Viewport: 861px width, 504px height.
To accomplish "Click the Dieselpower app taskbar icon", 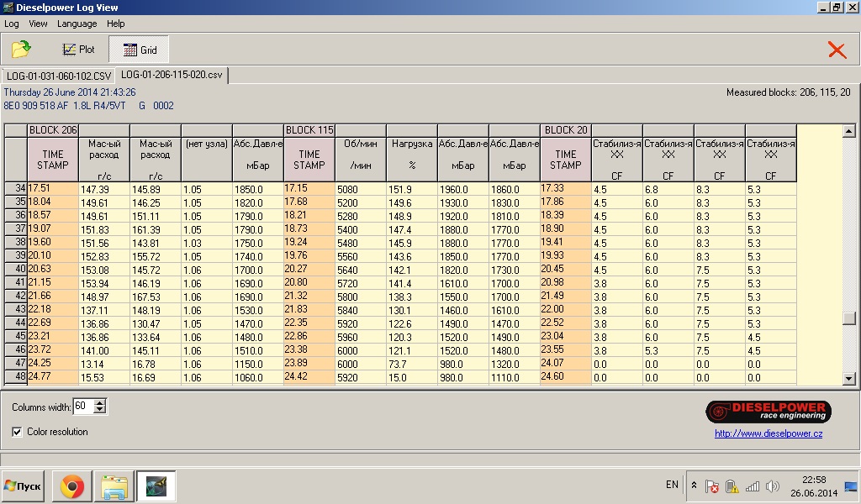I will coord(156,486).
